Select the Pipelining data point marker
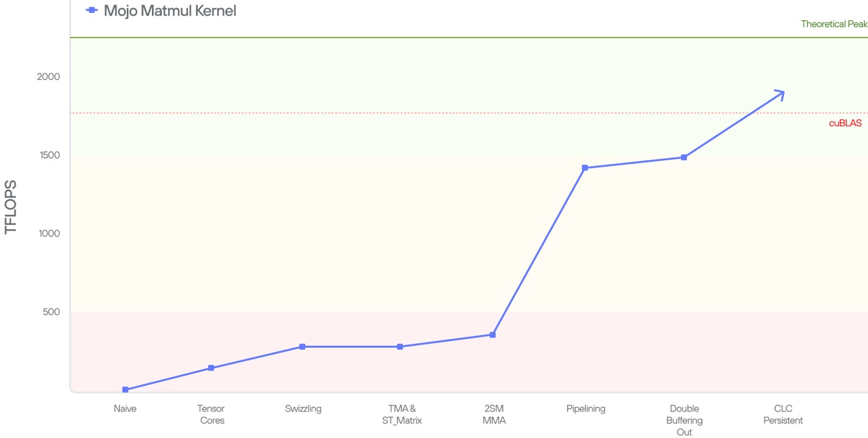This screenshot has width=868, height=438. click(585, 167)
